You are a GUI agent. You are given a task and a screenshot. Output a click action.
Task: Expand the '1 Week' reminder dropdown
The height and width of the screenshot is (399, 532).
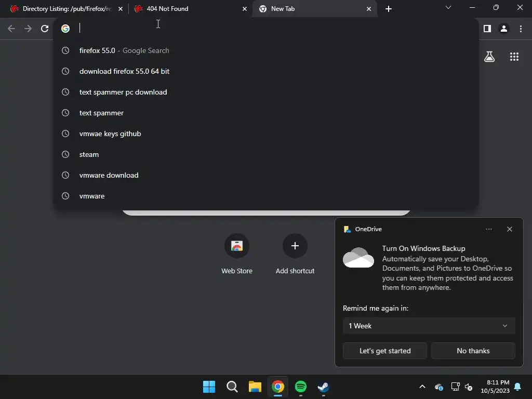pos(429,326)
